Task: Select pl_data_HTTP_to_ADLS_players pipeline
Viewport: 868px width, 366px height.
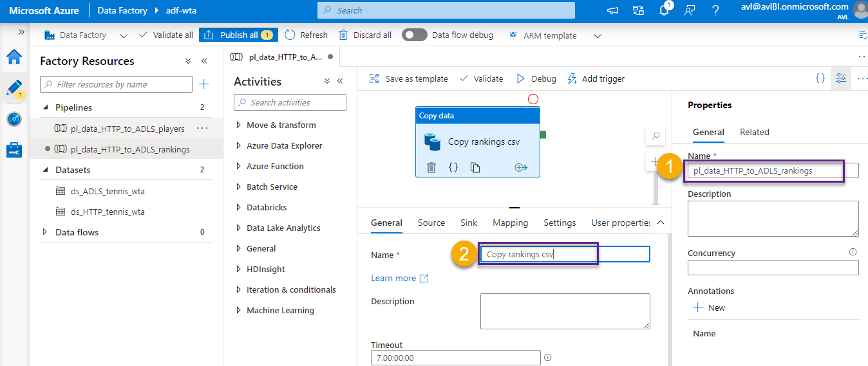Action: click(127, 129)
